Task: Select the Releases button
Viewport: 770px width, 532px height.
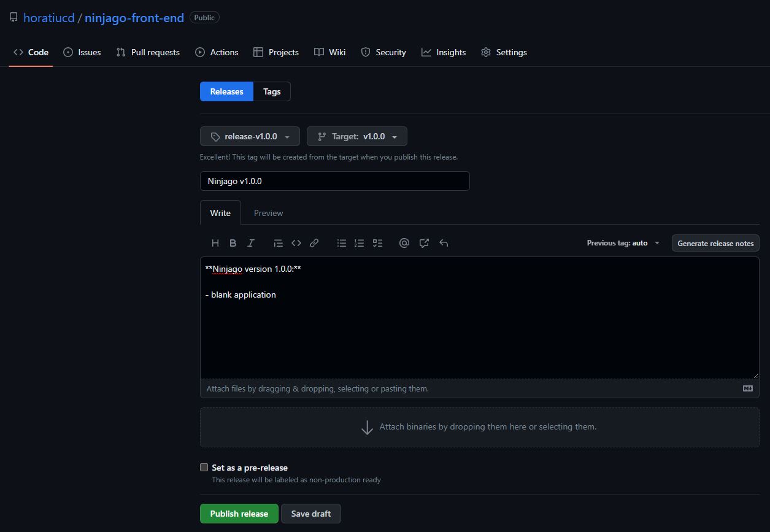Action: coord(226,91)
